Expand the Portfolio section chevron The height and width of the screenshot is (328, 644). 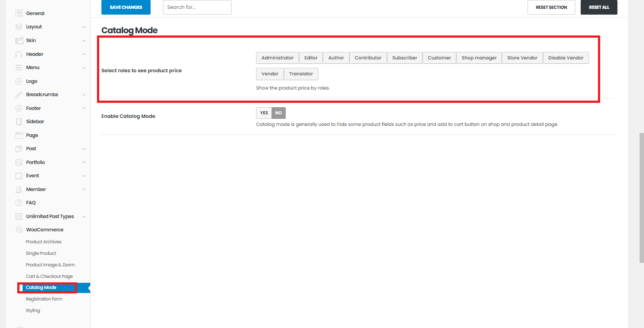coord(84,163)
